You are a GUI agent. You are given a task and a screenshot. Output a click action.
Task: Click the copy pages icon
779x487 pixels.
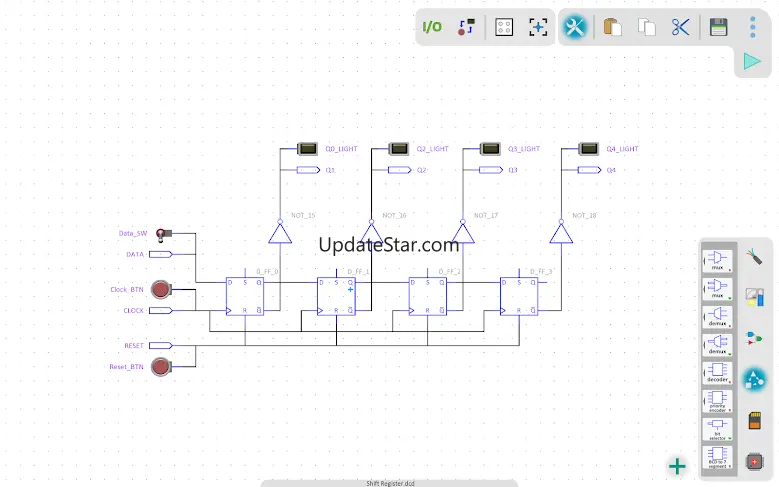[x=646, y=27]
